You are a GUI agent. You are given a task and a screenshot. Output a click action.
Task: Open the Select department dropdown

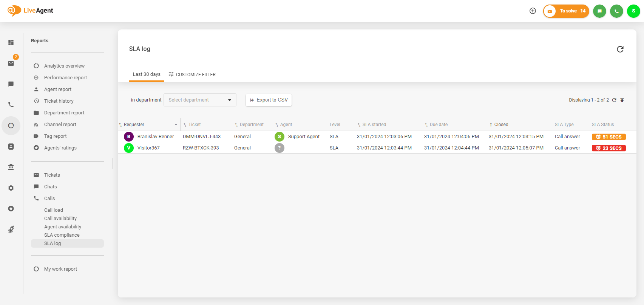coord(200,100)
